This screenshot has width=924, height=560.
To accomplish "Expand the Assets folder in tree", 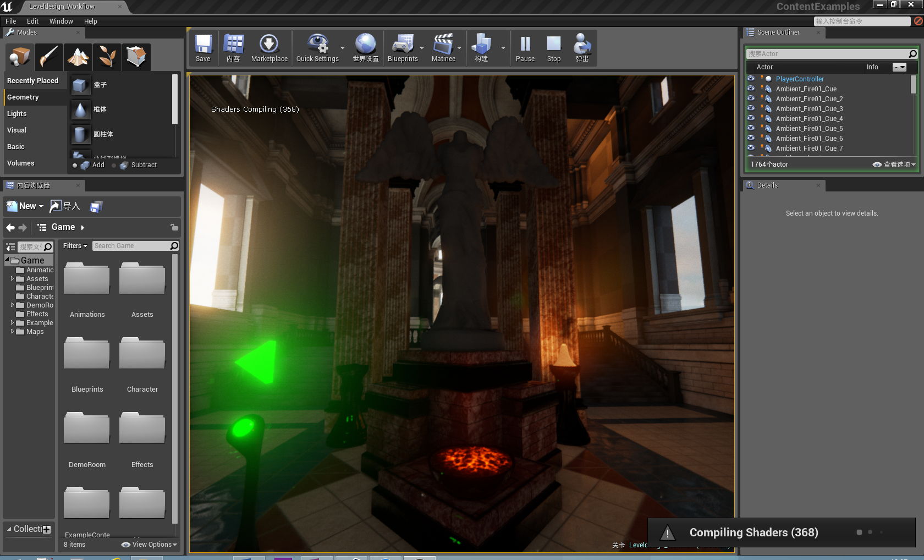I will pos(12,279).
